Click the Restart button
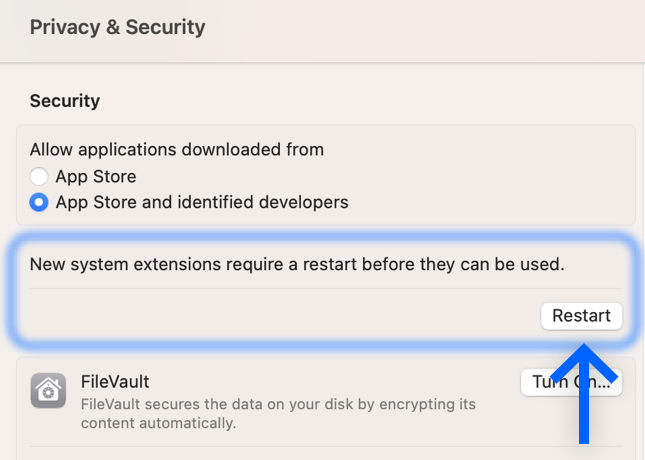Viewport: 645px width, 460px height. click(x=581, y=316)
